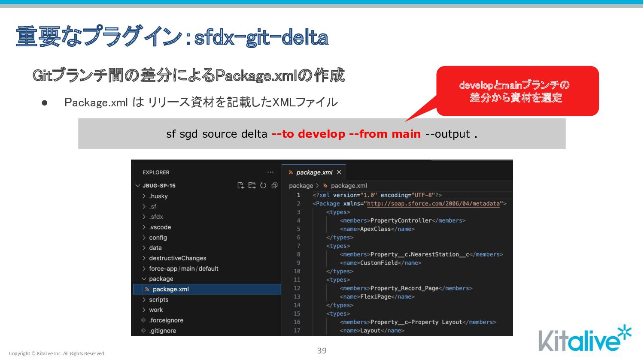Expand the force-app/main/default folder
The image size is (644, 362).
[x=144, y=268]
